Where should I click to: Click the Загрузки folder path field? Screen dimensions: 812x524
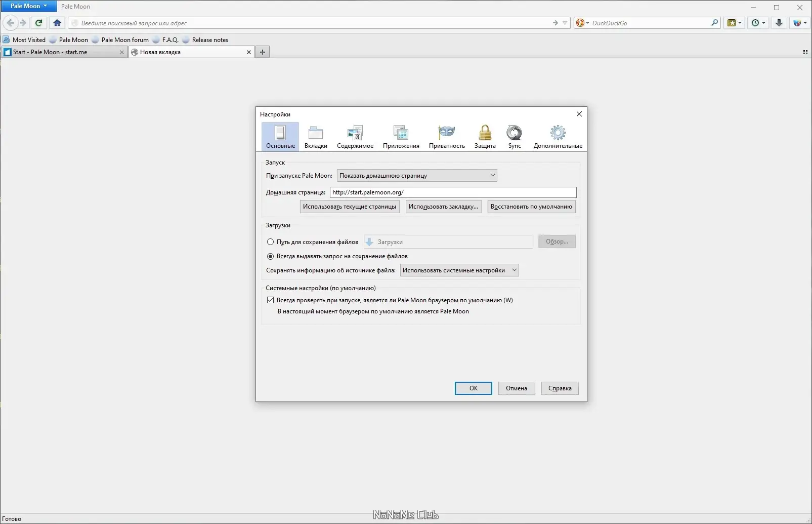(x=448, y=242)
